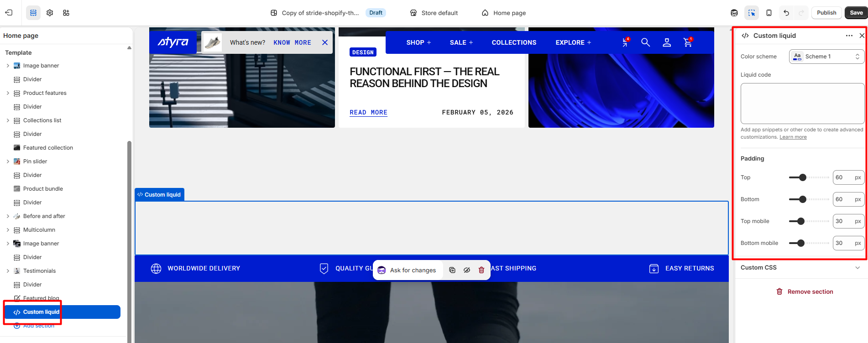Image resolution: width=868 pixels, height=343 pixels.
Task: Click the READ MORE blog link
Action: coord(368,113)
